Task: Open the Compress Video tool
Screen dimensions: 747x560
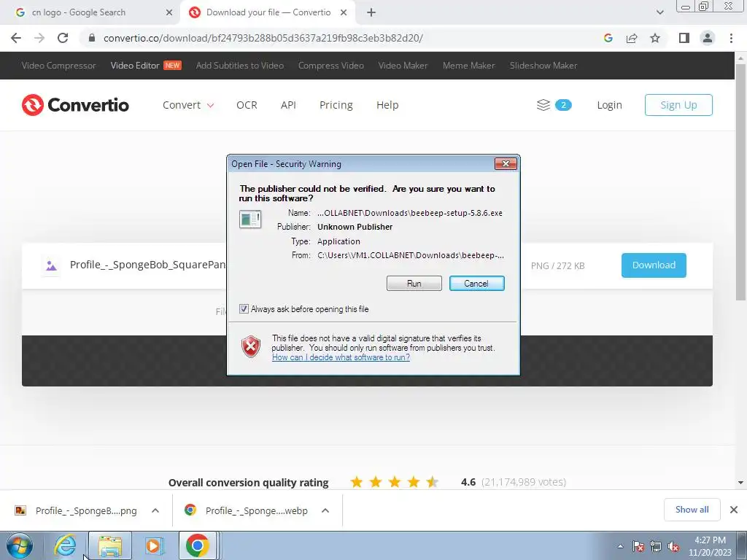Action: [x=331, y=66]
